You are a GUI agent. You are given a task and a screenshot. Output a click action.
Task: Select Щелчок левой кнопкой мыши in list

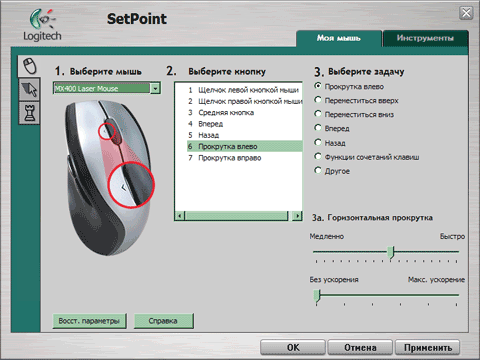245,90
